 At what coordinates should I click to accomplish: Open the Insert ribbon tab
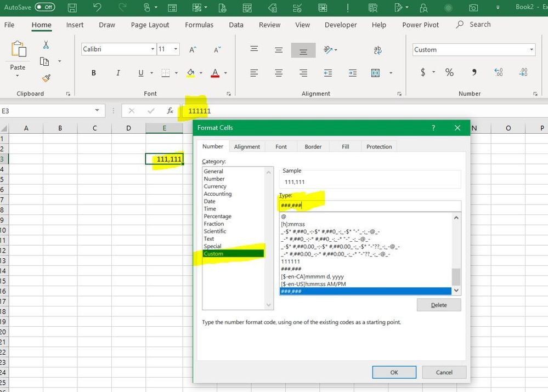75,25
